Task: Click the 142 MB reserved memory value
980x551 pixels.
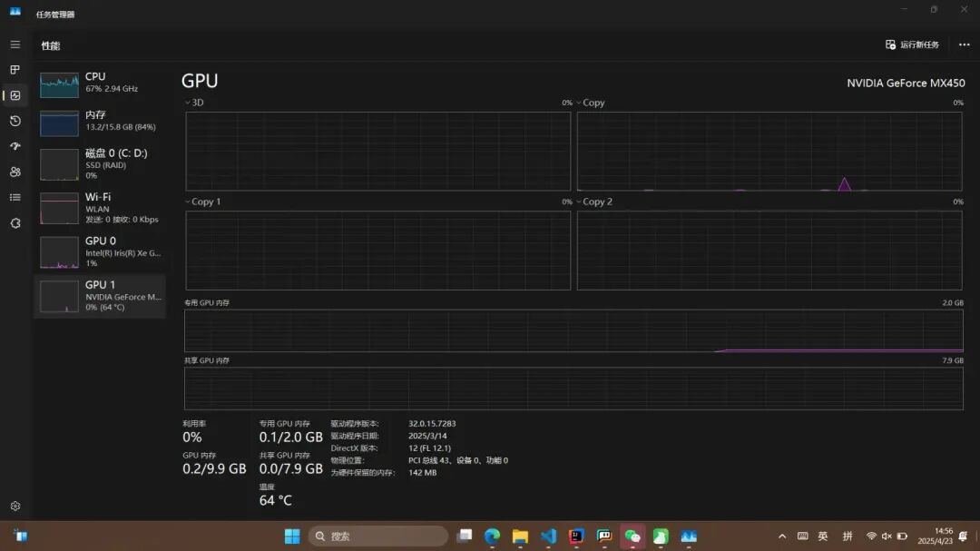Action: pos(423,473)
